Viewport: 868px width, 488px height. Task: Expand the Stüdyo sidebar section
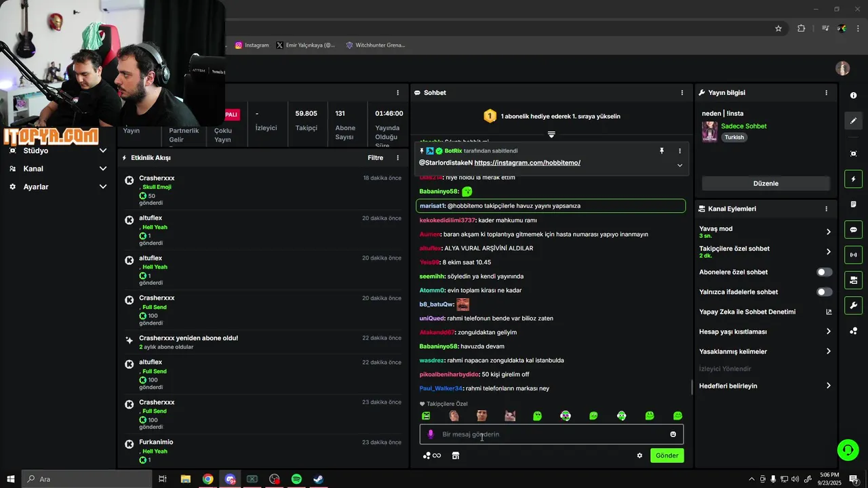(x=103, y=150)
